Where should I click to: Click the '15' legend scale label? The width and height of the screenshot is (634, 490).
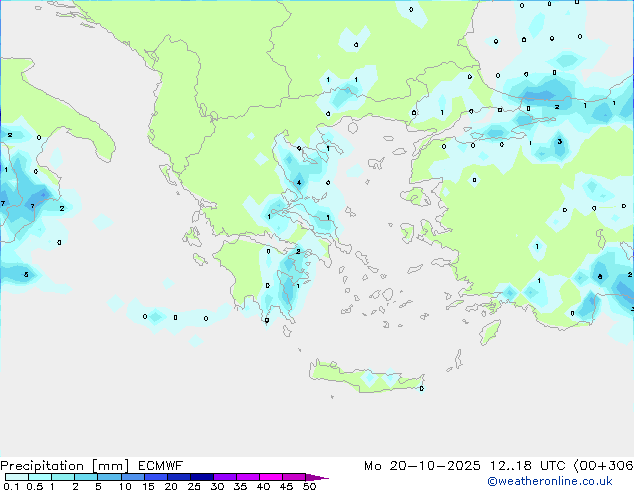pyautogui.click(x=148, y=486)
